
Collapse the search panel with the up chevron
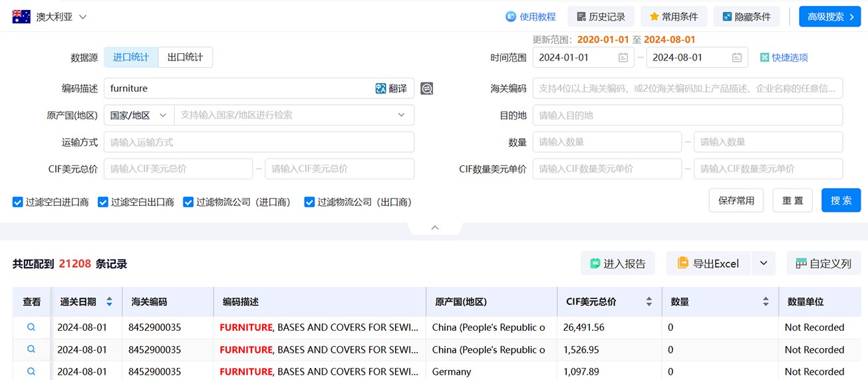point(435,228)
